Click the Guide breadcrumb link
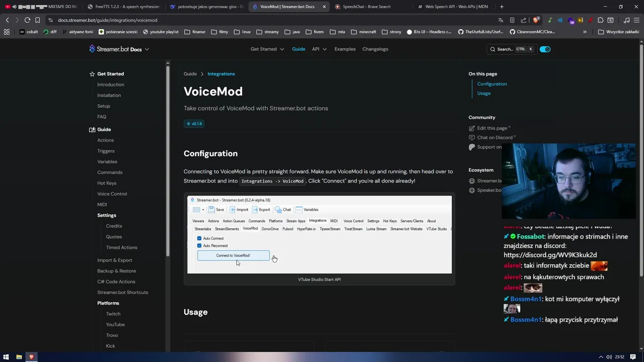 (x=190, y=74)
